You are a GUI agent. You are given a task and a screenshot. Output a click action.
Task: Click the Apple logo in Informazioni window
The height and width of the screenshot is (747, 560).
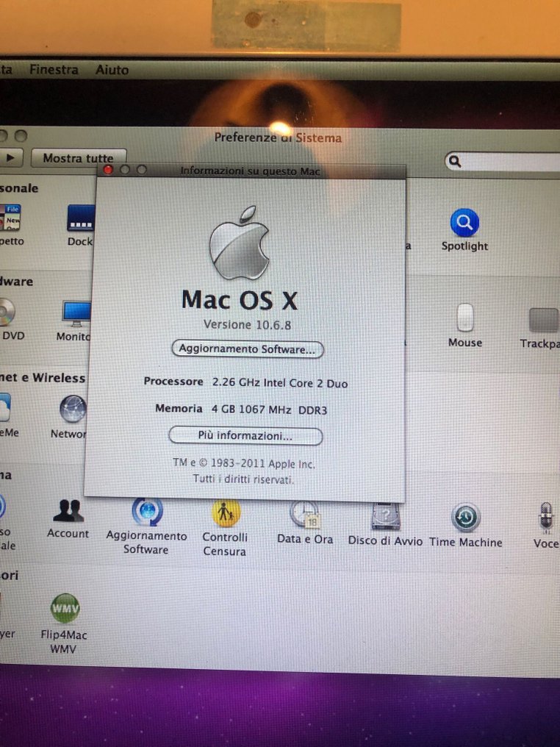click(239, 243)
